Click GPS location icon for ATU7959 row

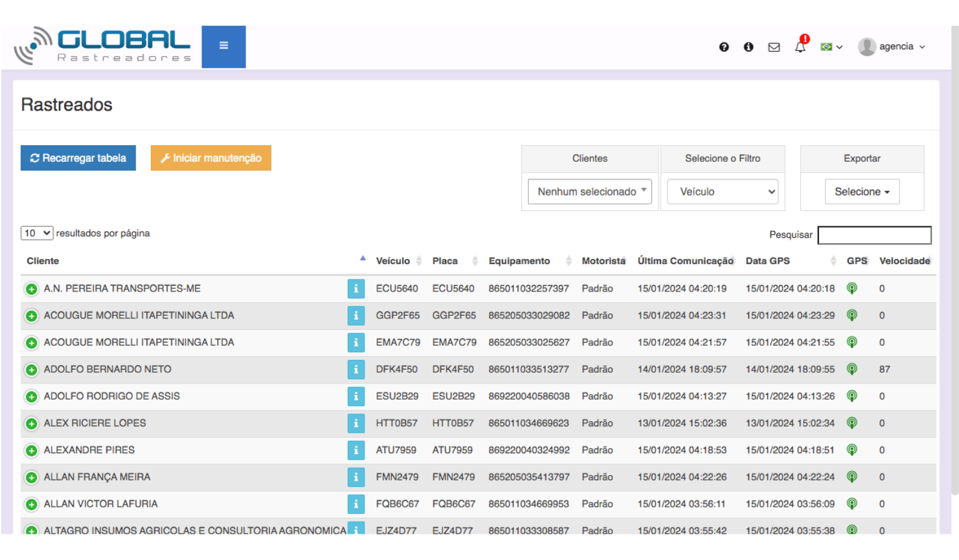pos(852,450)
